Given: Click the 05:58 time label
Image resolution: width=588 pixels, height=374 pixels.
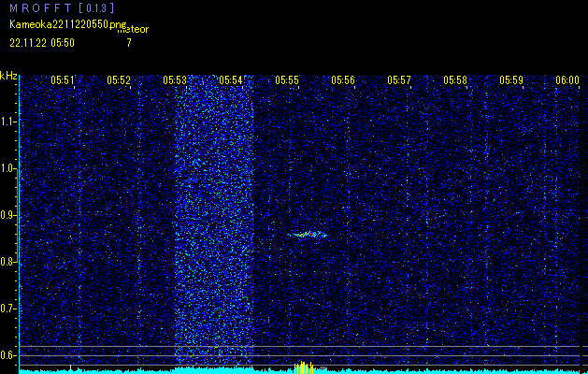Looking at the screenshot, I should [x=455, y=80].
